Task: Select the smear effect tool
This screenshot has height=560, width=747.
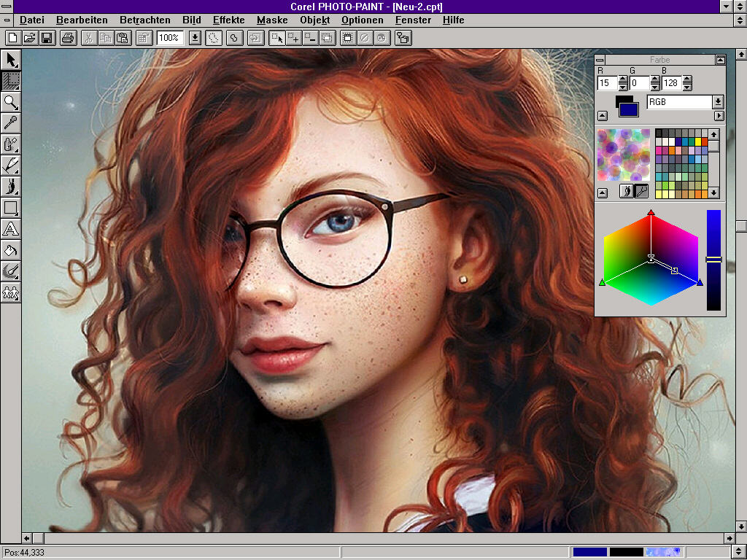Action: (x=11, y=271)
